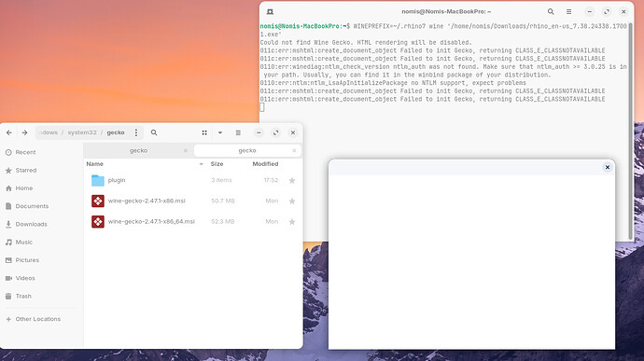Open the path bar's three-dot menu
Viewport: 644px width, 361px height.
pos(136,132)
